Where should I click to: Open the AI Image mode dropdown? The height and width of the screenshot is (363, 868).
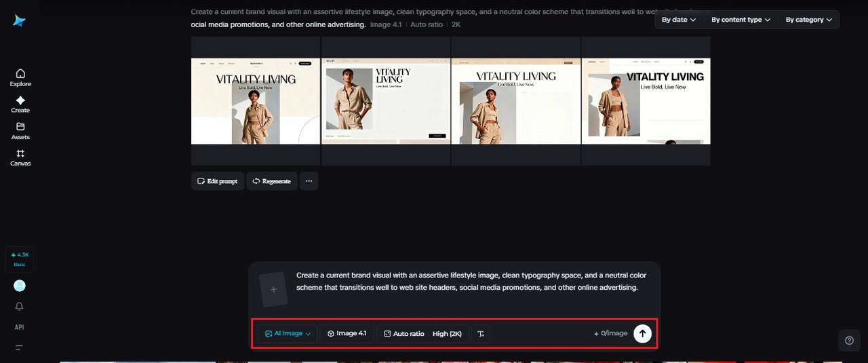pos(288,334)
